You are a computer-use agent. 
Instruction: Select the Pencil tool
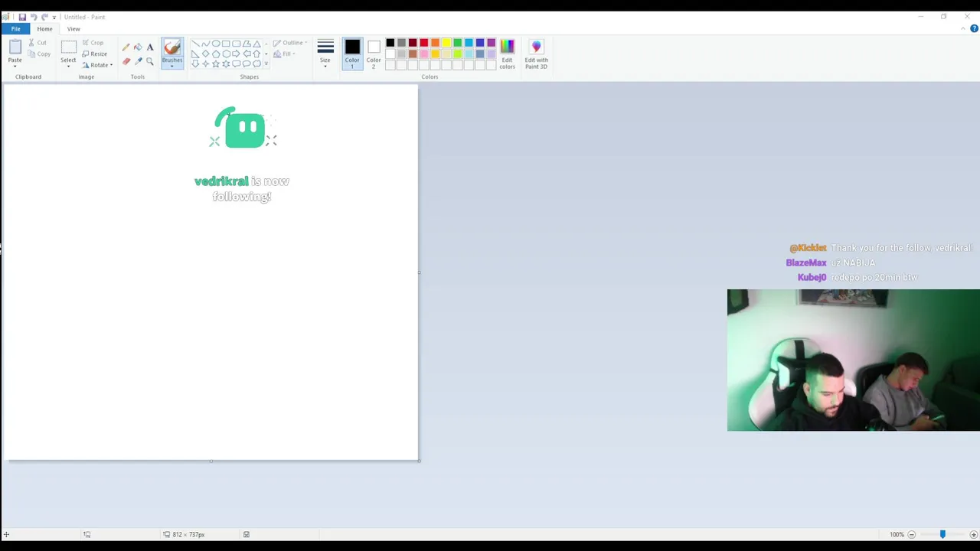pyautogui.click(x=126, y=47)
